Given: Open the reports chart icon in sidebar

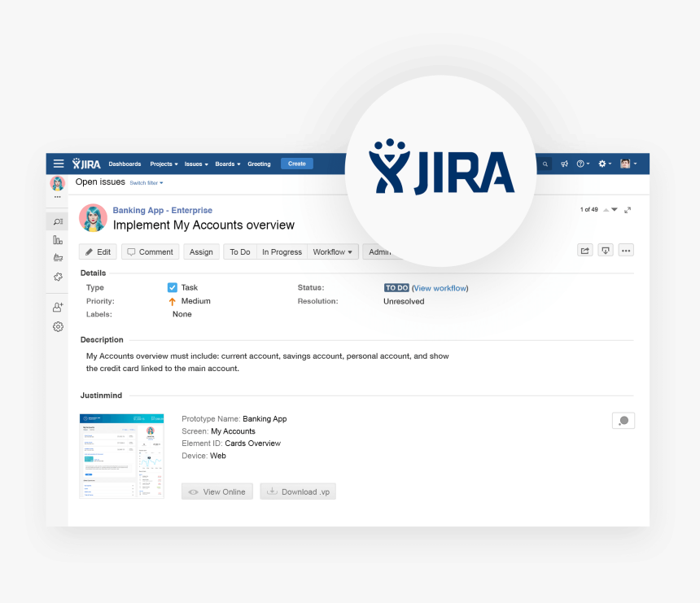Looking at the screenshot, I should (x=58, y=240).
